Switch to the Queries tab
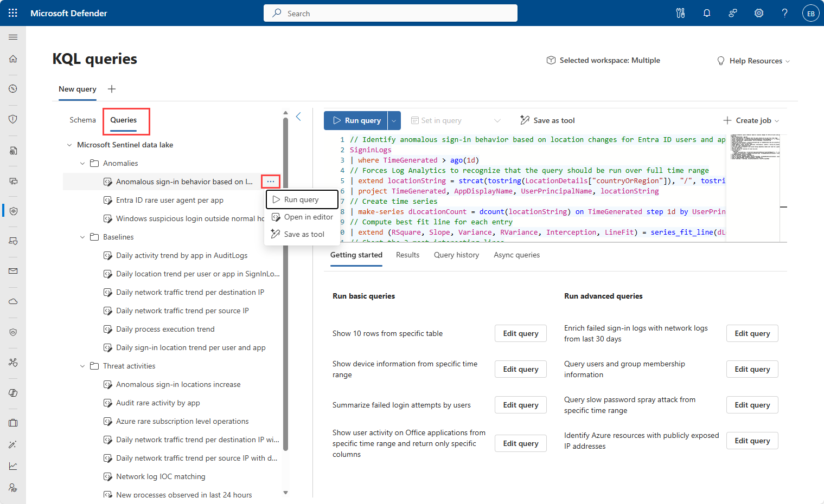824x504 pixels. [124, 120]
